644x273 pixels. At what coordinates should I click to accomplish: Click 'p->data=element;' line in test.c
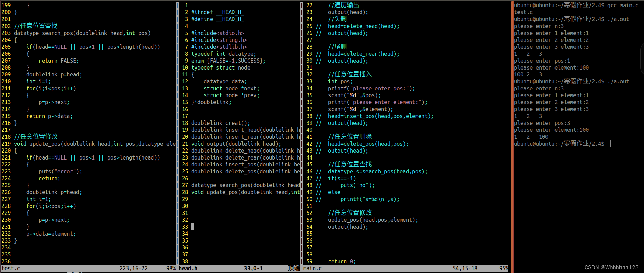(x=51, y=234)
